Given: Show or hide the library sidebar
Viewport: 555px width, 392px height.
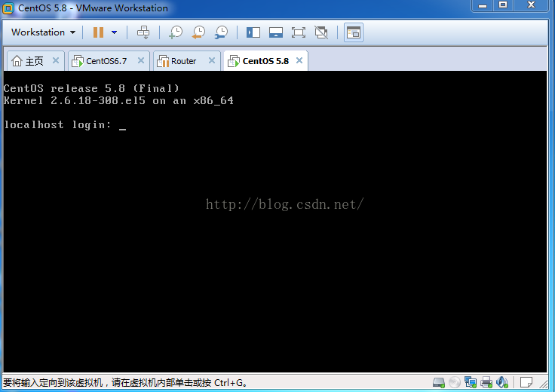Looking at the screenshot, I should coord(253,32).
